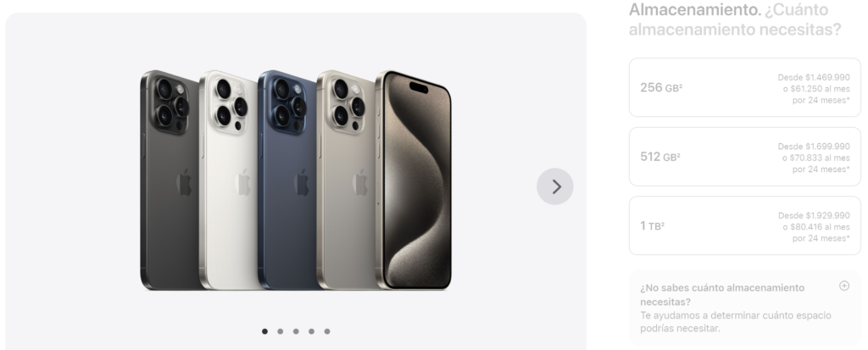Viewport: 868px width, 350px height.
Task: Jump to second gallery slide dot
Action: (280, 331)
